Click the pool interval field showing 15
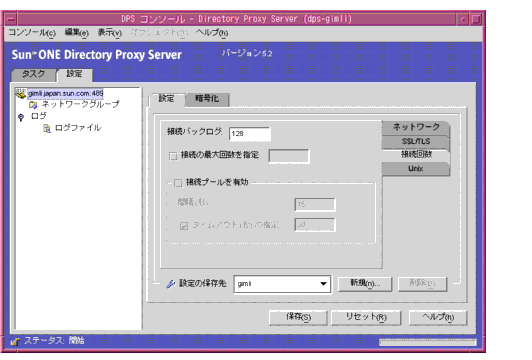This screenshot has width=532, height=360. pos(315,205)
